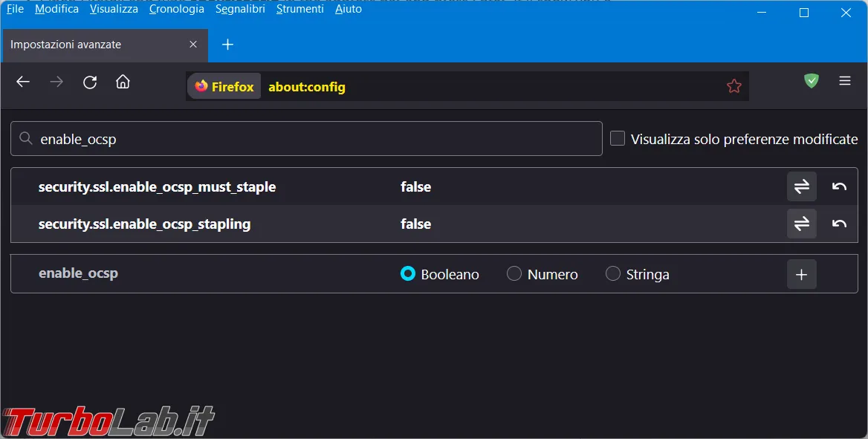Open a new tab with plus
868x439 pixels.
point(227,45)
